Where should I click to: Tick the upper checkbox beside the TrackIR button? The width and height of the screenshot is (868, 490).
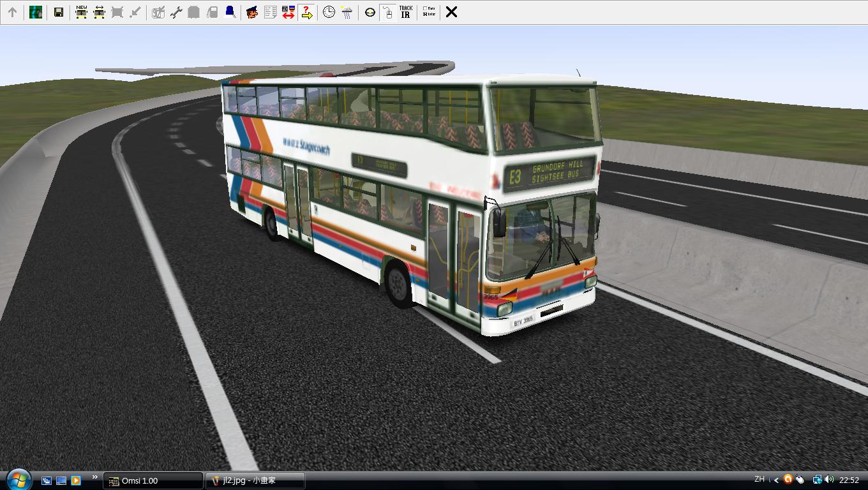pyautogui.click(x=426, y=9)
